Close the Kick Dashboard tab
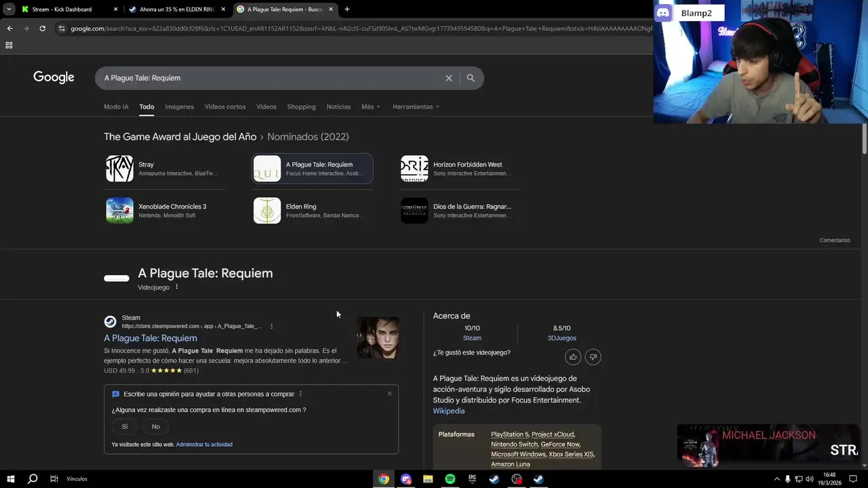The height and width of the screenshot is (488, 868). [115, 9]
